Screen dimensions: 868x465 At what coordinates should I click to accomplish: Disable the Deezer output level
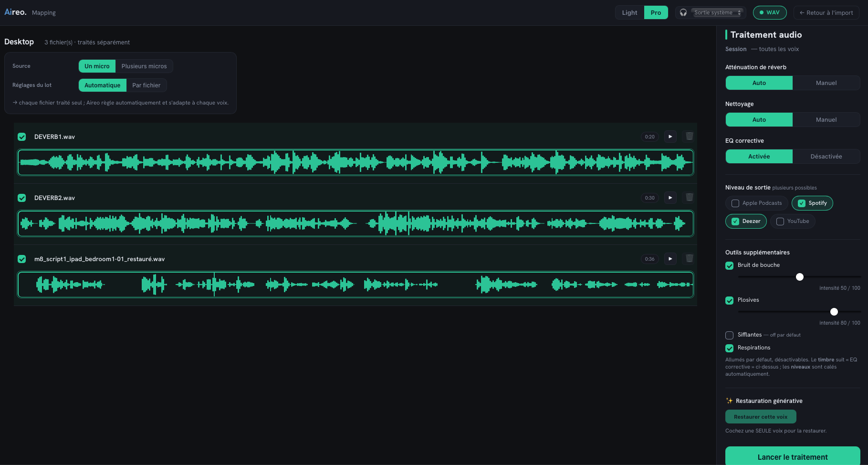pos(746,221)
